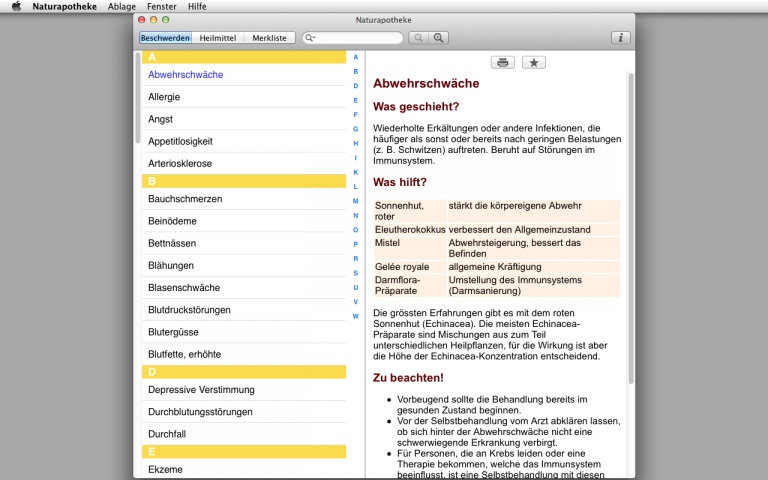Select Bauchschmerzen in the list
The image size is (768, 480).
244,199
